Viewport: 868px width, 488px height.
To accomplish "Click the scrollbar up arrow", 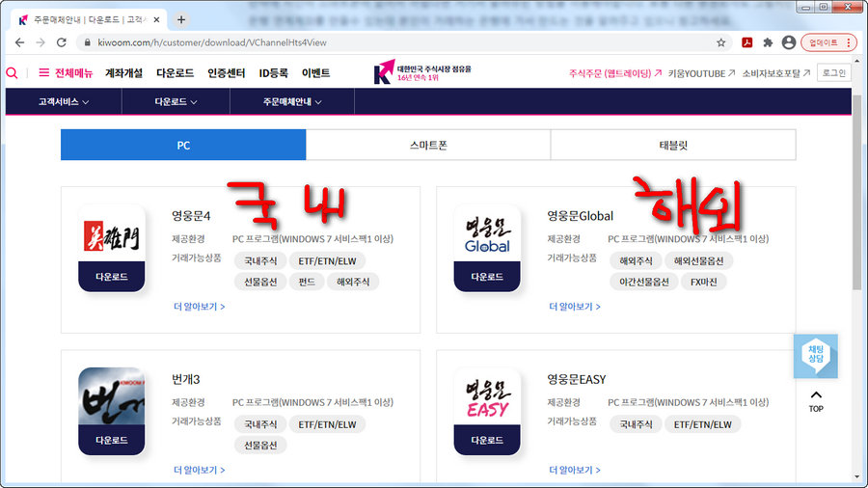I will coord(857,61).
